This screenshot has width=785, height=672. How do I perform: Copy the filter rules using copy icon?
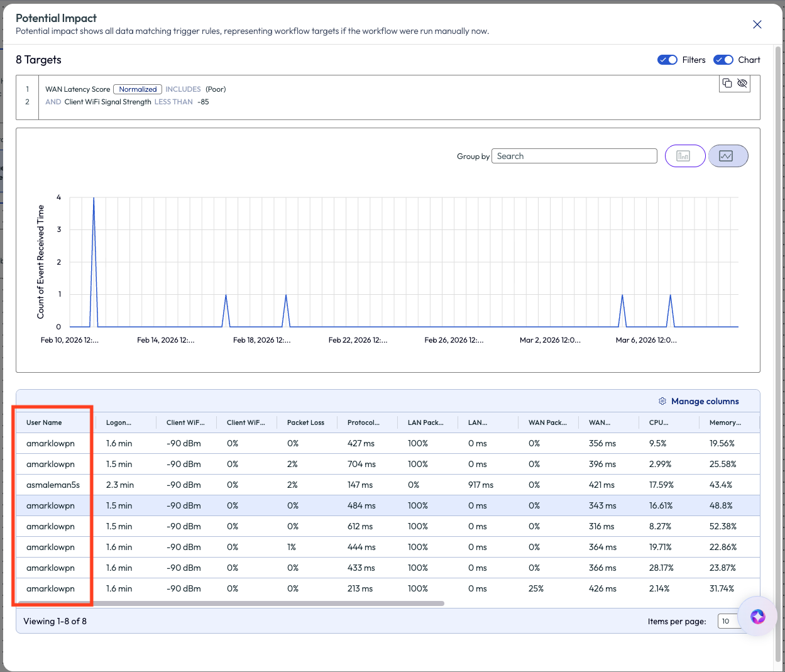pyautogui.click(x=727, y=83)
